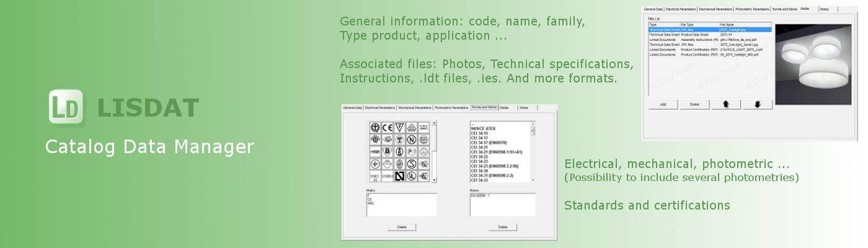
Task: Click Delete button under the Marks list
Action: click(x=402, y=227)
